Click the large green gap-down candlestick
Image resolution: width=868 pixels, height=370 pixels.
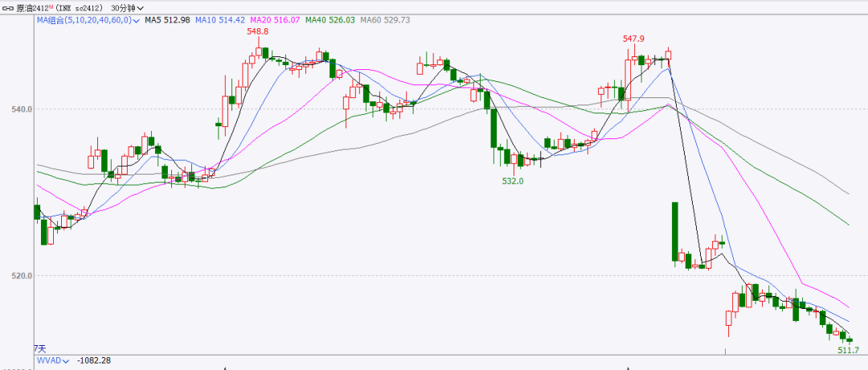pyautogui.click(x=674, y=232)
